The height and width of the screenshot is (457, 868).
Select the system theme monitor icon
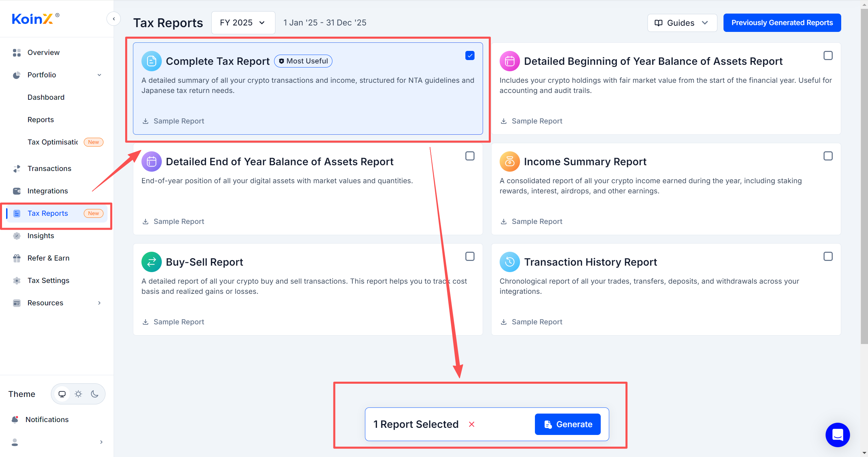[x=62, y=394]
